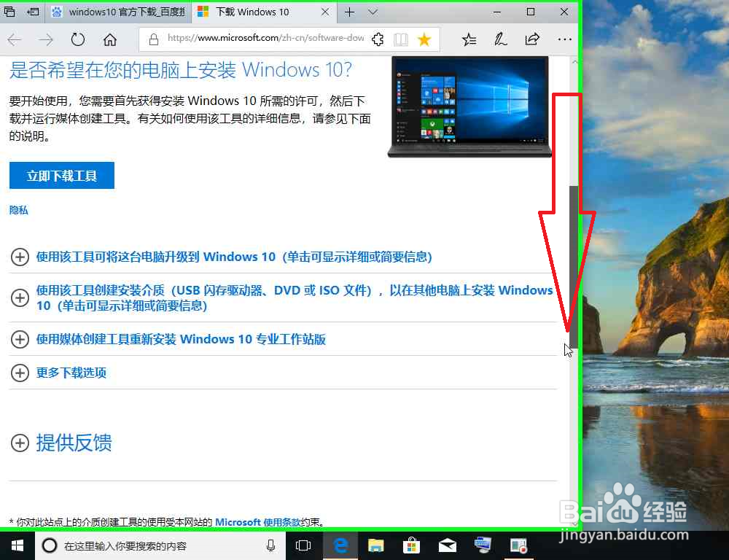The image size is (729, 560).
Task: Click the 立即下载工具 button
Action: pos(62,175)
